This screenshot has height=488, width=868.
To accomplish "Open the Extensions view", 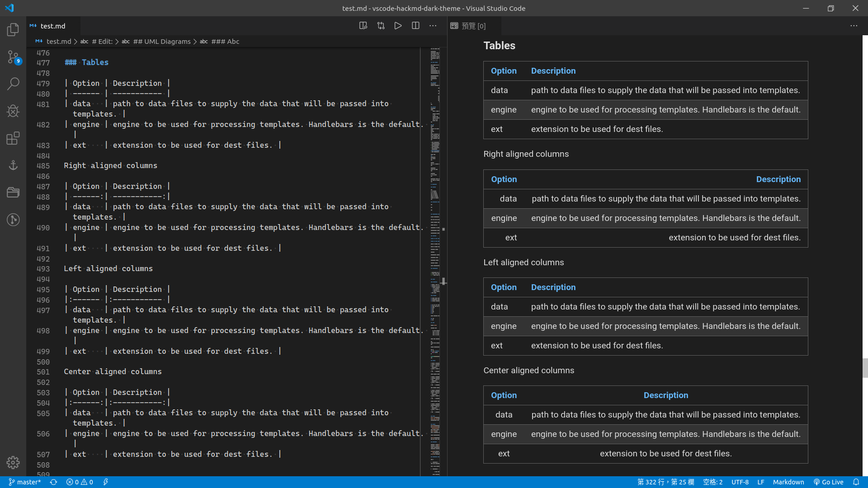I will point(13,138).
